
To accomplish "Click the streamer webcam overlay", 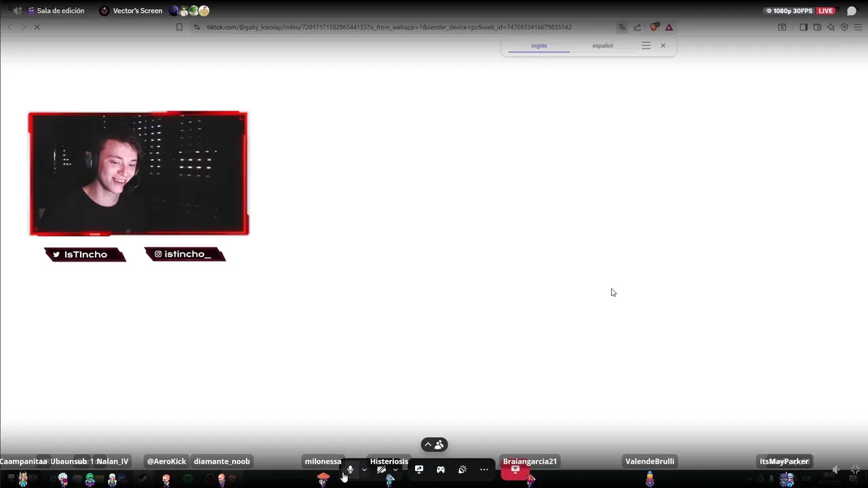I will pyautogui.click(x=138, y=174).
